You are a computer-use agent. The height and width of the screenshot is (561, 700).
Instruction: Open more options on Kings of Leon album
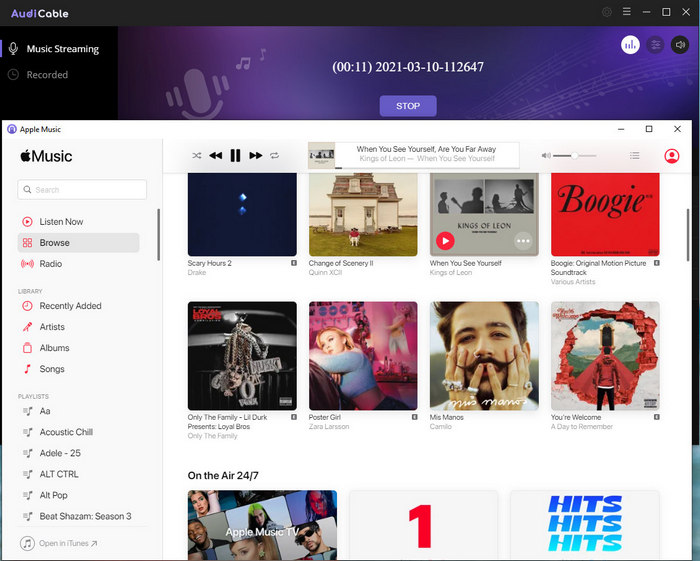coord(523,241)
